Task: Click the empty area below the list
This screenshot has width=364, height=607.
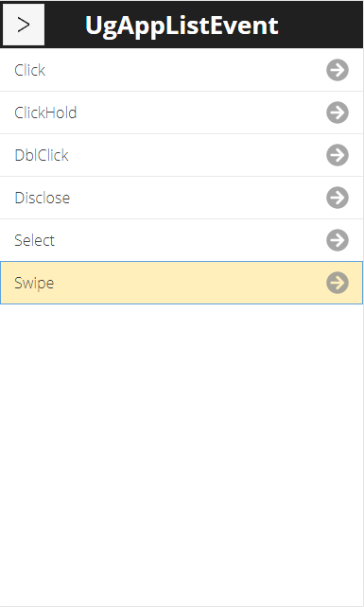Action: [x=182, y=455]
